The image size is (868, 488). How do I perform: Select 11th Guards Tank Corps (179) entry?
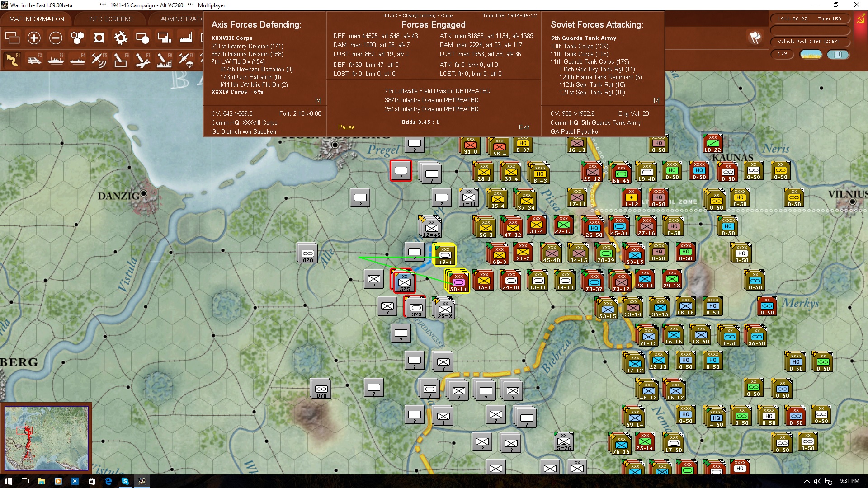coord(590,61)
